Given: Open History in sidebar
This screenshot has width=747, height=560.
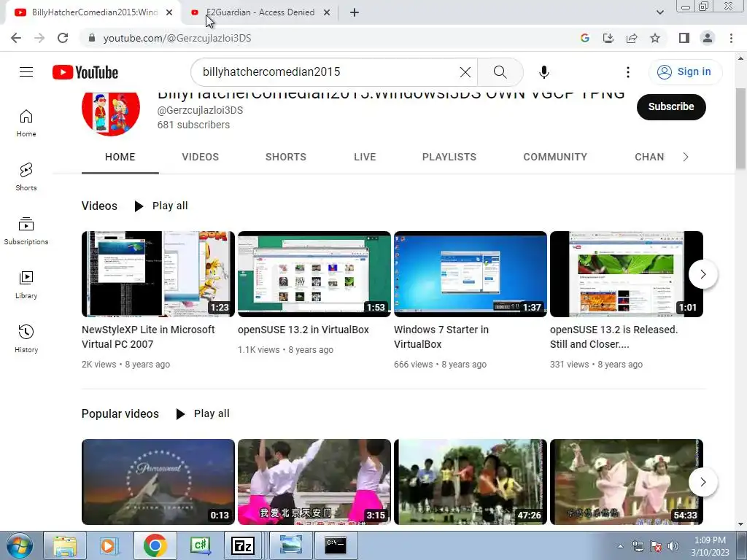Looking at the screenshot, I should [x=26, y=338].
